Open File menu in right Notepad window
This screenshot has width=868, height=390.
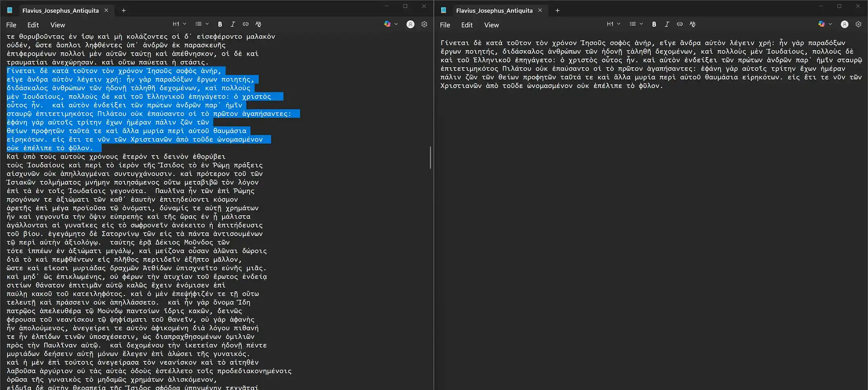coord(445,25)
